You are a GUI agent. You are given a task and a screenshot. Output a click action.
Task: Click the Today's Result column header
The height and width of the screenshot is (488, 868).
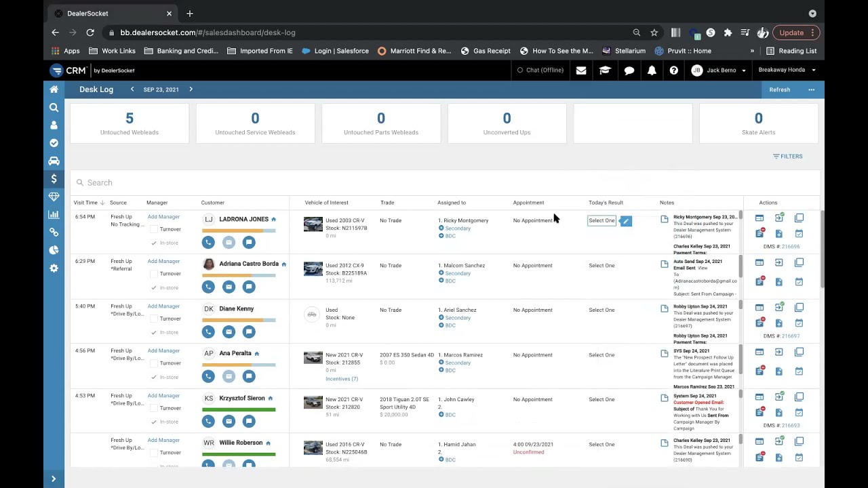(606, 203)
